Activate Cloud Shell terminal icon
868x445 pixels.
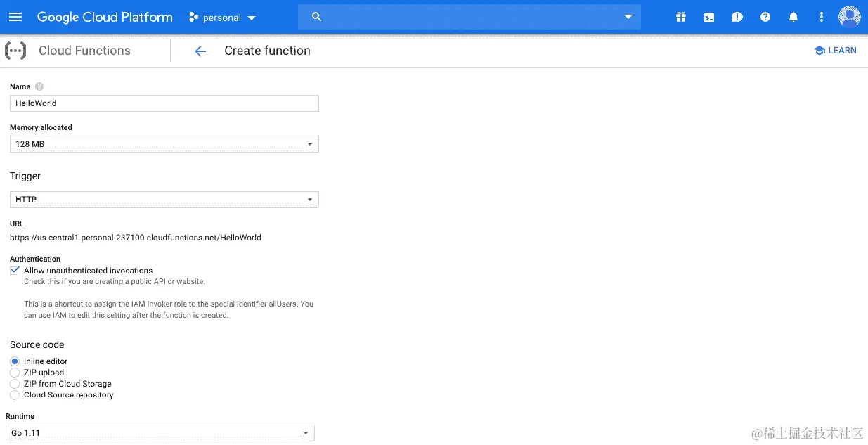point(709,17)
